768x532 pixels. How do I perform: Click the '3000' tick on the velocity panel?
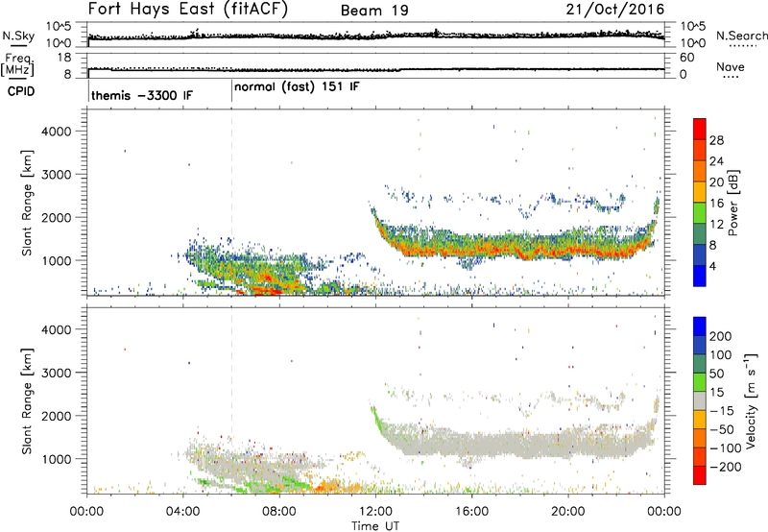[56, 373]
